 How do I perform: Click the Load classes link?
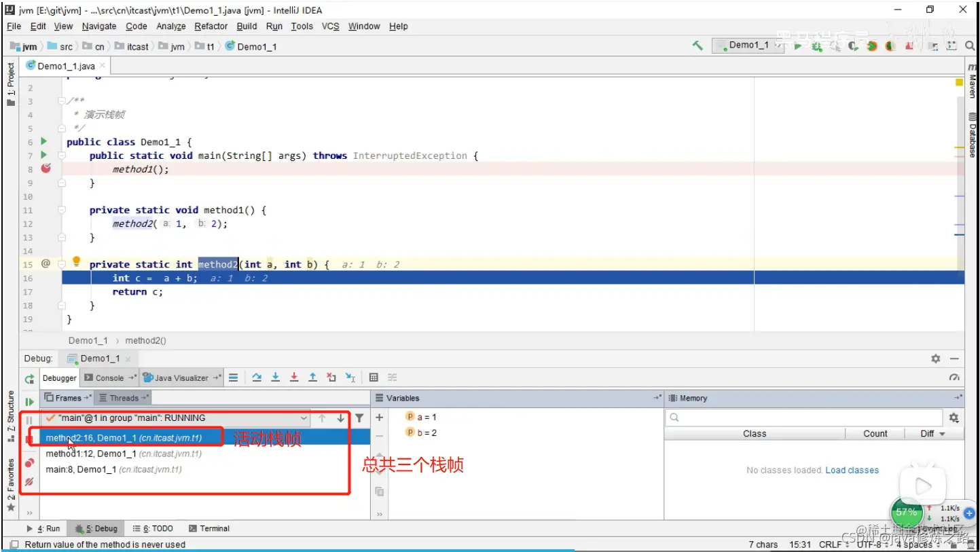(852, 470)
